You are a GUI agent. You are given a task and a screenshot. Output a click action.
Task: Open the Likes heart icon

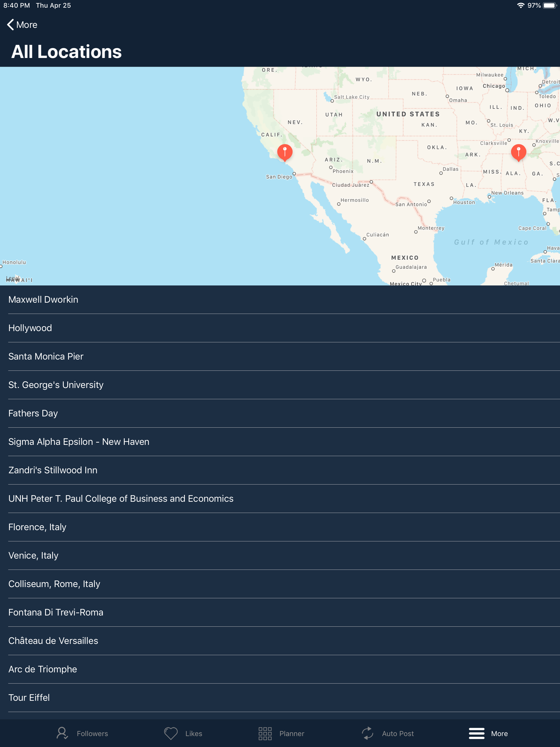pos(171,733)
